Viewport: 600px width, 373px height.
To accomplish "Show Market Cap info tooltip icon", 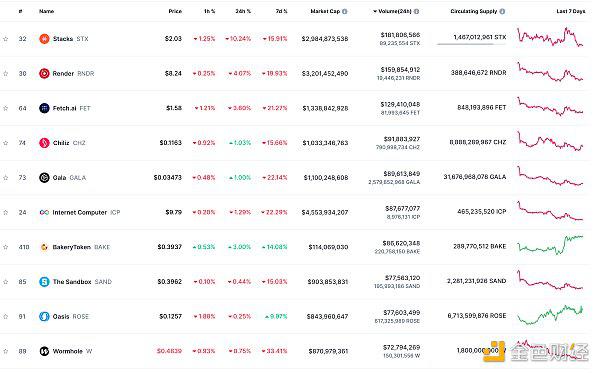I will [x=345, y=11].
